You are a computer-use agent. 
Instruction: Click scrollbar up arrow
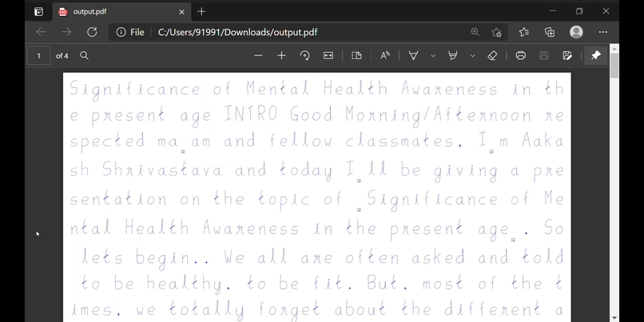coord(614,49)
